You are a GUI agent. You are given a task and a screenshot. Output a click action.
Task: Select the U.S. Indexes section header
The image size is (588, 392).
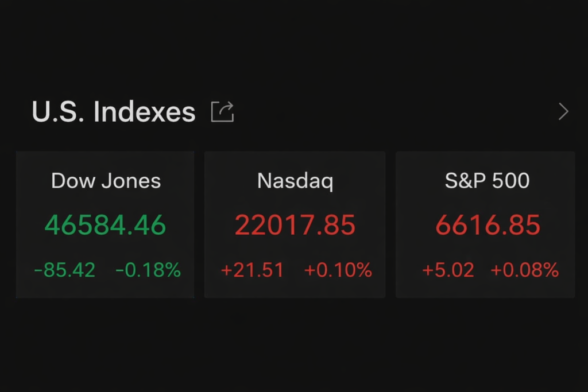tap(113, 111)
